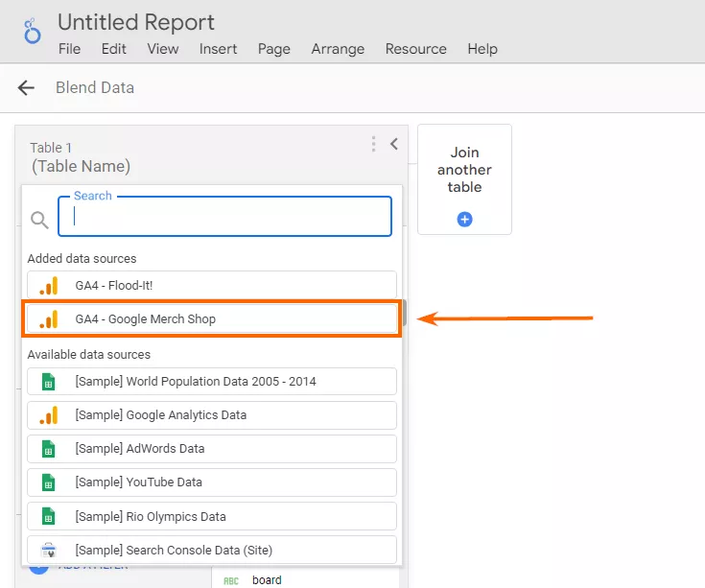Click the Analytics icon beside GA4 - Flood-It!
This screenshot has height=588, width=705.
[x=49, y=286]
